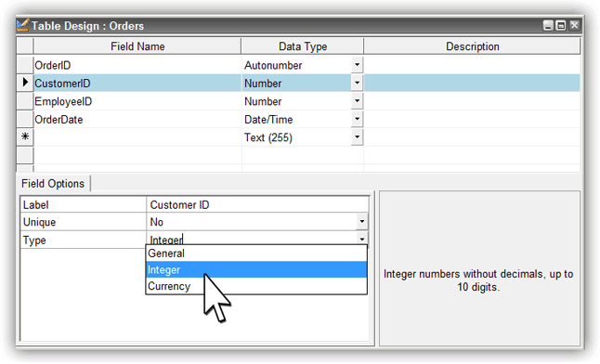This screenshot has height=364, width=600.
Task: Maximize the Table Design window
Action: 561,26
